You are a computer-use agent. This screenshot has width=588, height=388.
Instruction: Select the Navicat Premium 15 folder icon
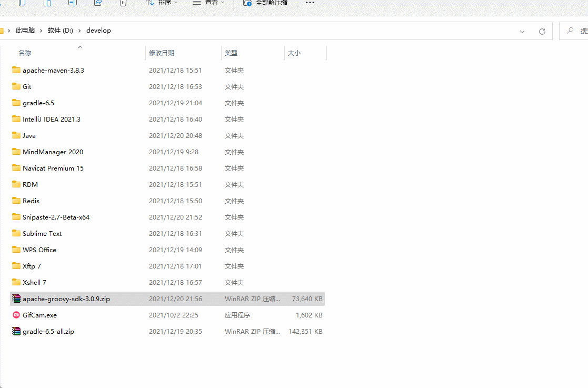coord(16,168)
